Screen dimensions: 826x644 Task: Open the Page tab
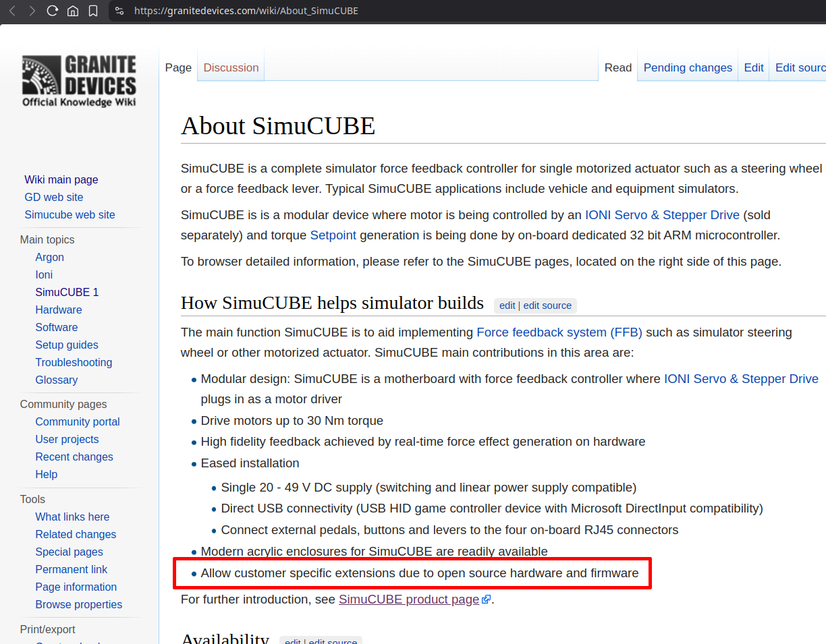[x=178, y=67]
